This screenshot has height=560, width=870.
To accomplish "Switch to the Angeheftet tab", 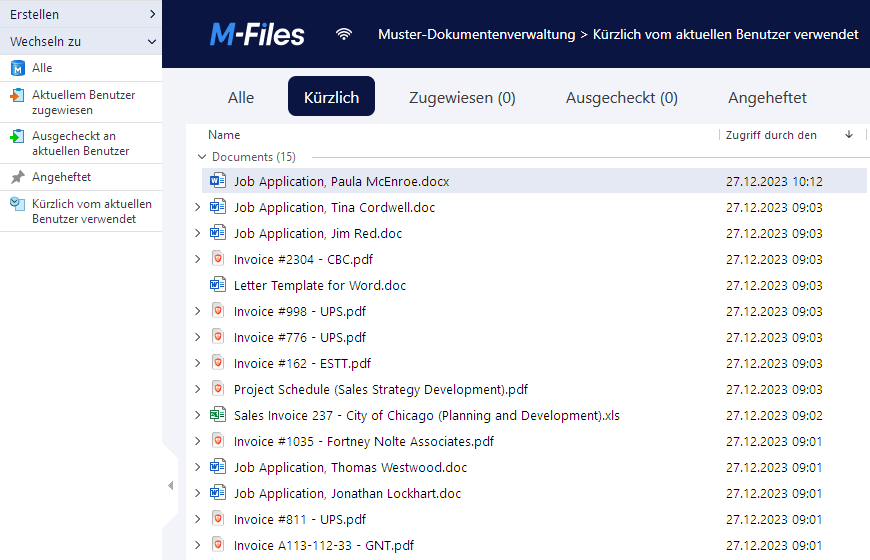I will click(767, 97).
